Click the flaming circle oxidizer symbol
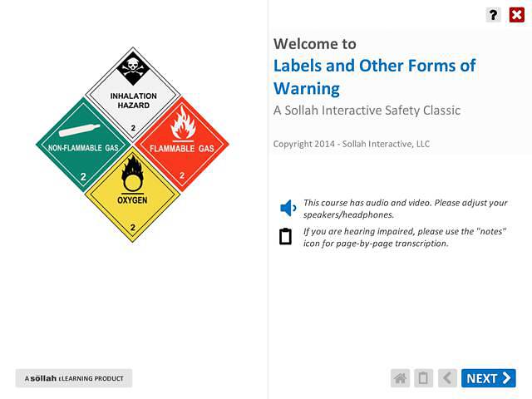Screen dimensions: 532x399 click(132, 174)
